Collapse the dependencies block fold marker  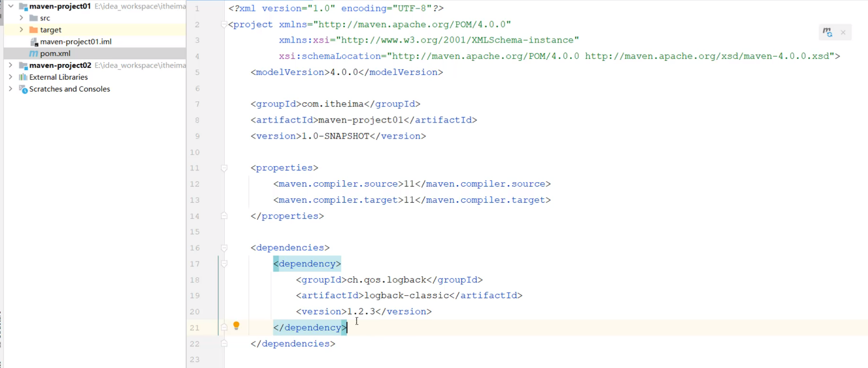pos(224,247)
